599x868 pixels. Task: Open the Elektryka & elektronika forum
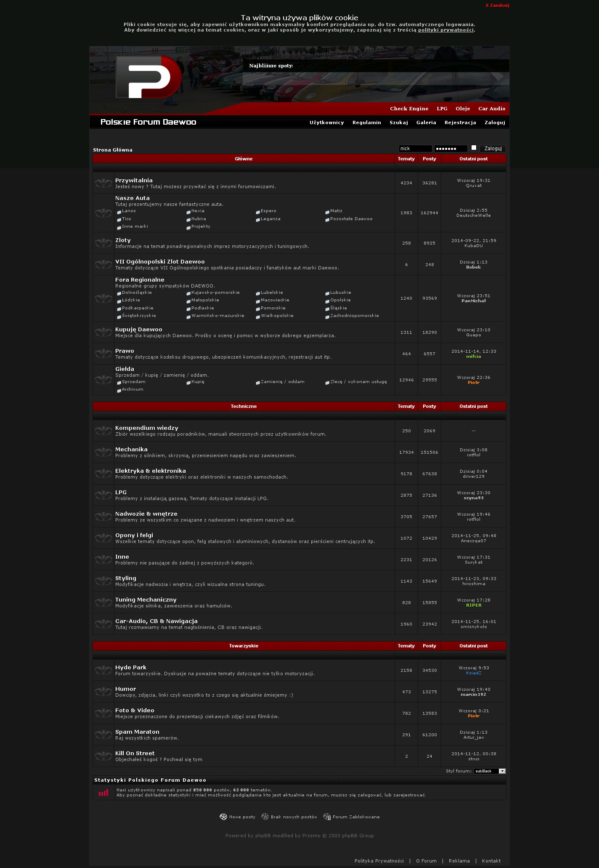tap(150, 471)
